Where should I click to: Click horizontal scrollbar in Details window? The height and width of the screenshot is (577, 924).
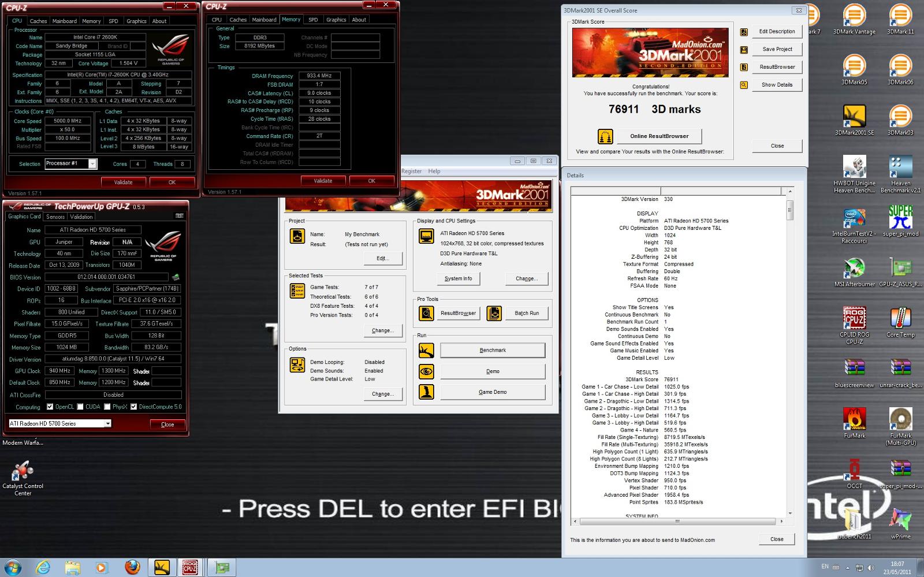tap(678, 521)
